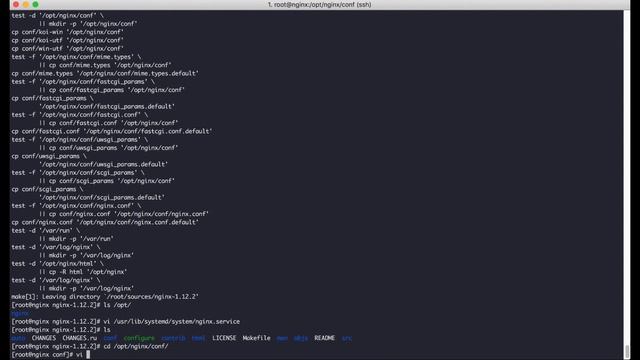Click the 'ls /opt/' command text
Image resolution: width=640 pixels, height=360 pixels.
(117, 305)
